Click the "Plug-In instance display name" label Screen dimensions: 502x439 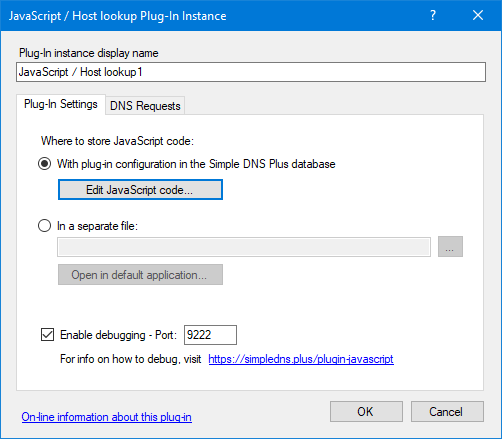point(89,53)
